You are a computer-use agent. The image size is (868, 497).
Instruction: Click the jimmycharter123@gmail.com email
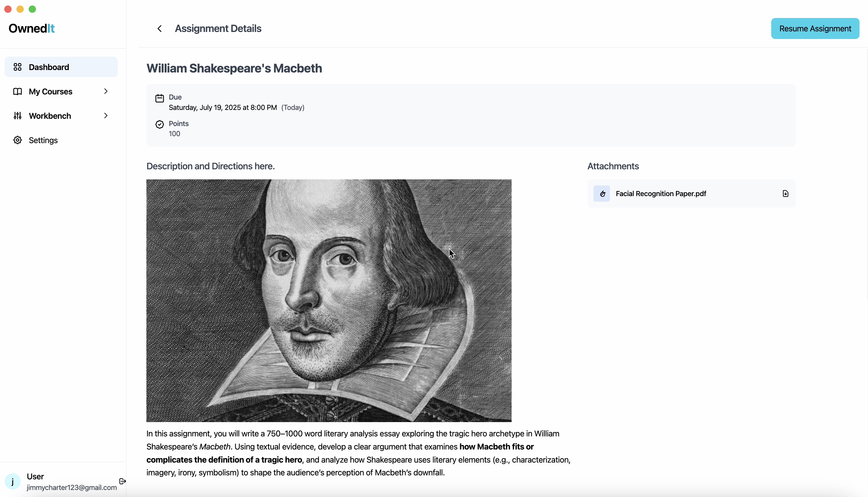click(72, 488)
